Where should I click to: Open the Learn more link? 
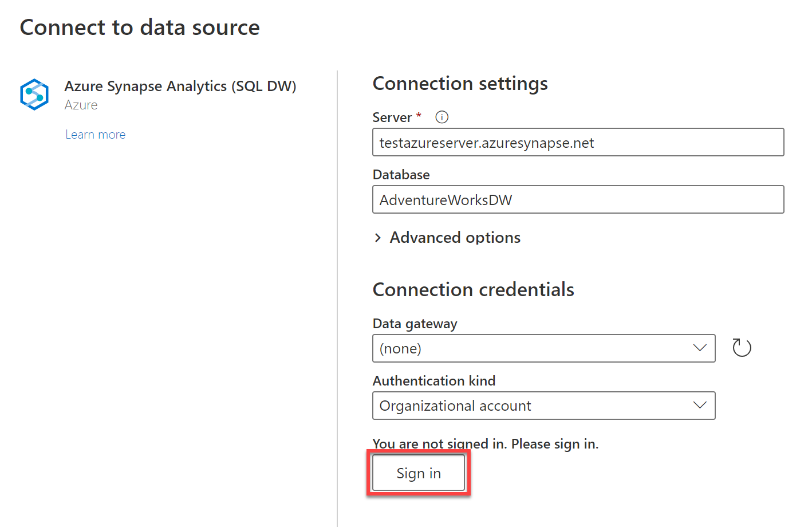click(x=96, y=135)
